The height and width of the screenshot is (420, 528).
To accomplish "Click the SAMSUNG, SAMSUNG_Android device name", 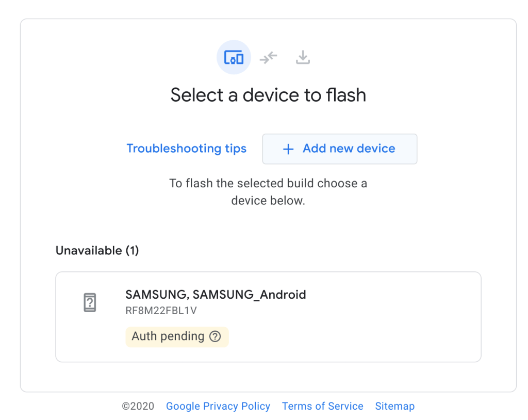I will coord(216,295).
